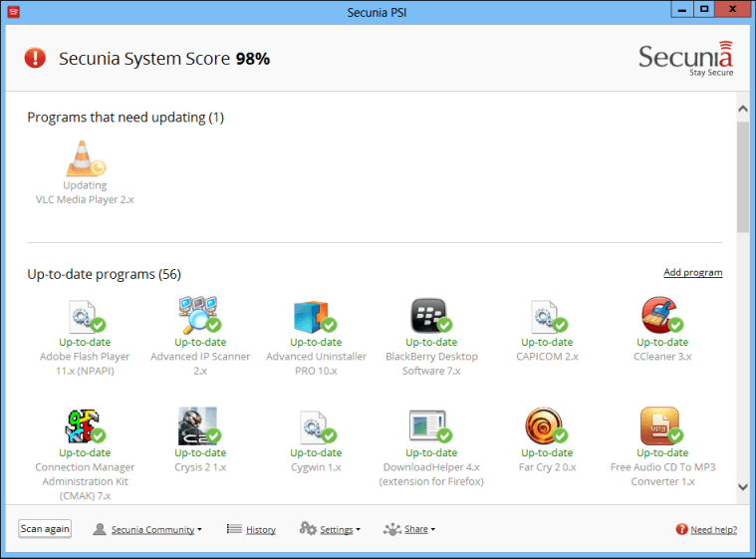The width and height of the screenshot is (756, 559).
Task: Click the History list icon
Action: coord(234,529)
